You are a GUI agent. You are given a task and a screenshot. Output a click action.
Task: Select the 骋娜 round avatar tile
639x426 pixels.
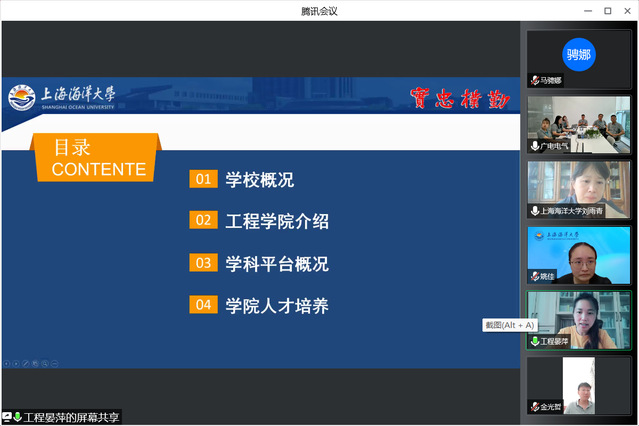[x=579, y=54]
